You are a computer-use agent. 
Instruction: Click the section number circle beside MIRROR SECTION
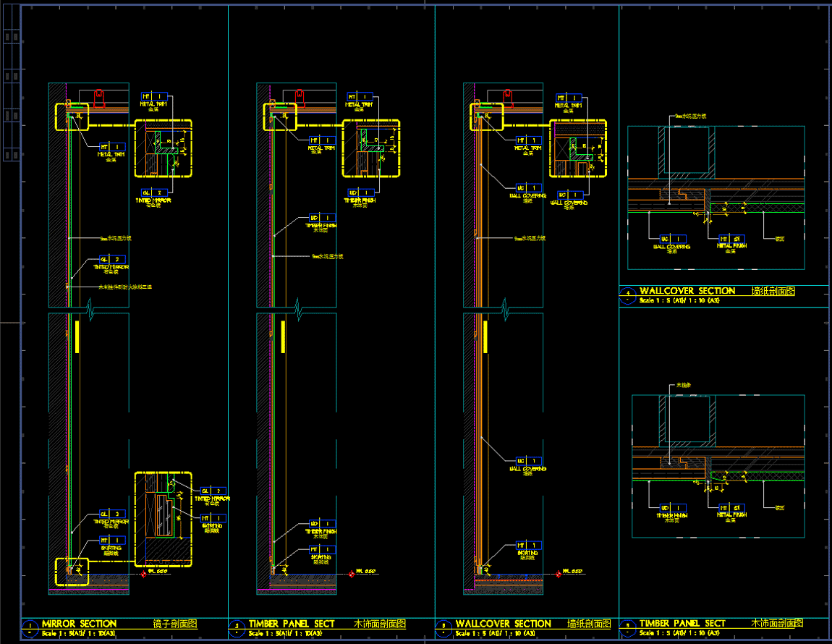coord(30,627)
